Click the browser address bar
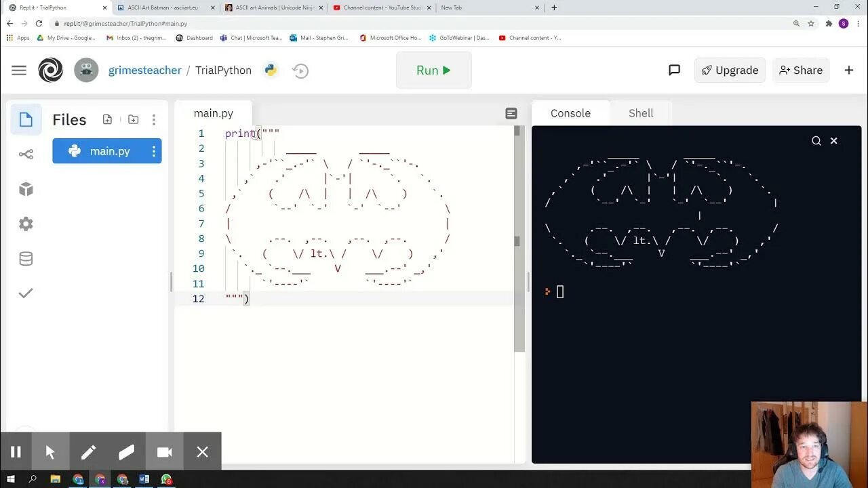Viewport: 868px width, 488px height. pos(420,23)
